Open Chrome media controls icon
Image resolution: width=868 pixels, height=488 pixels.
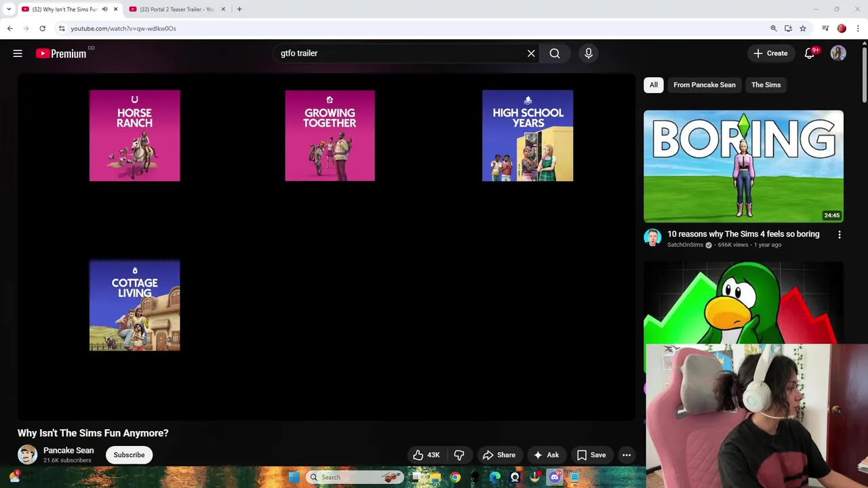pos(825,28)
